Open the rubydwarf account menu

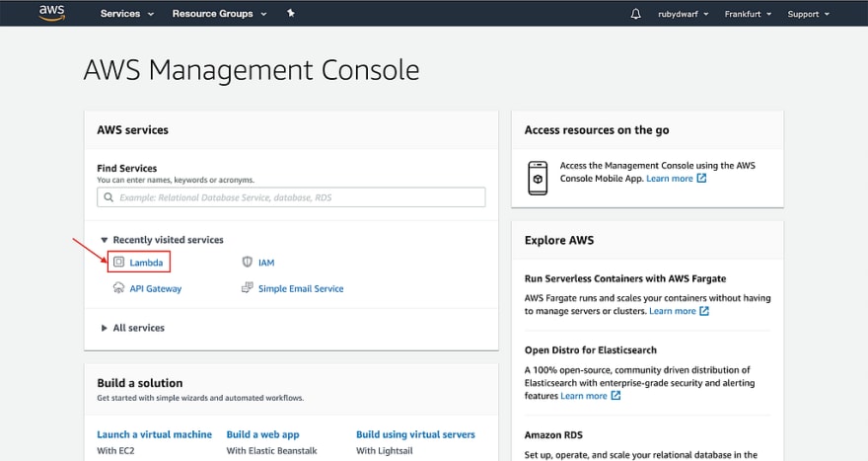684,14
